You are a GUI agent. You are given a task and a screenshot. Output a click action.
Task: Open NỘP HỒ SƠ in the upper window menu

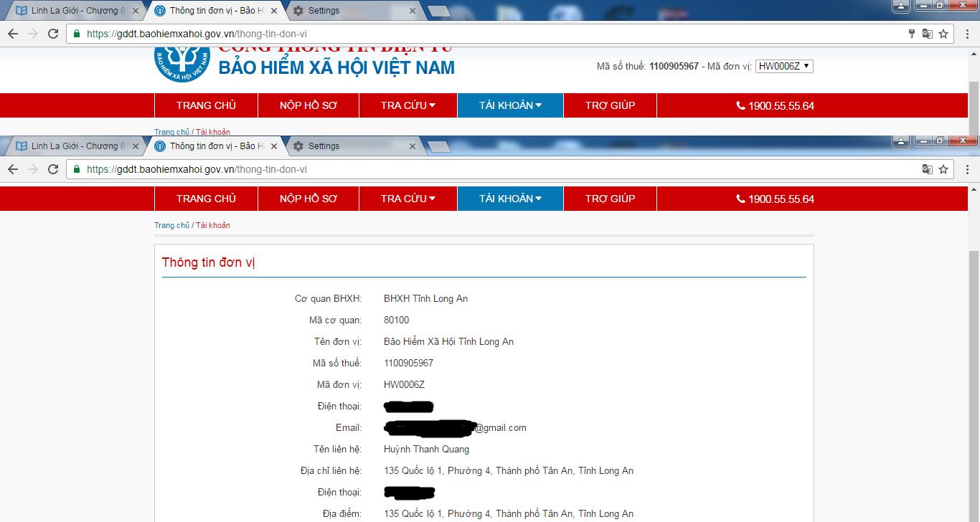coord(308,105)
